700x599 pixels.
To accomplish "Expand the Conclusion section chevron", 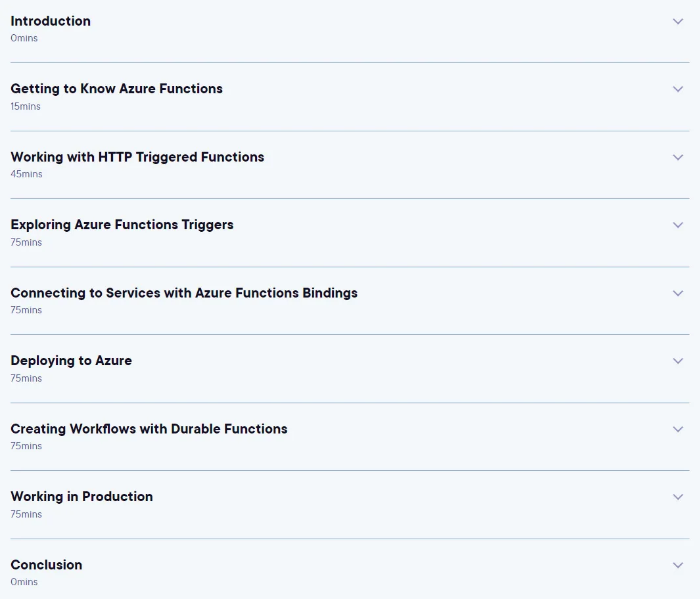I will coord(678,566).
